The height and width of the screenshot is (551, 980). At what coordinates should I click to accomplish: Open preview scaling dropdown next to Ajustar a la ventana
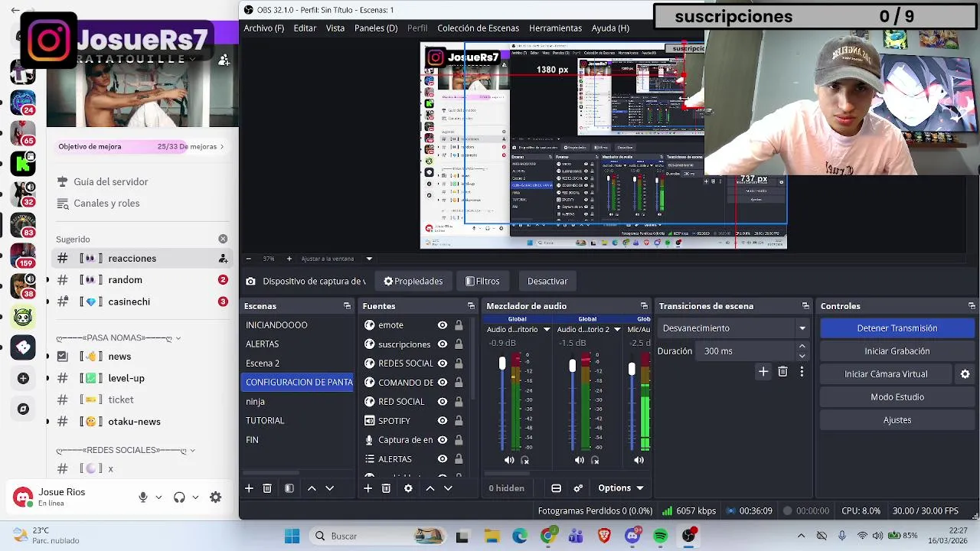(369, 259)
